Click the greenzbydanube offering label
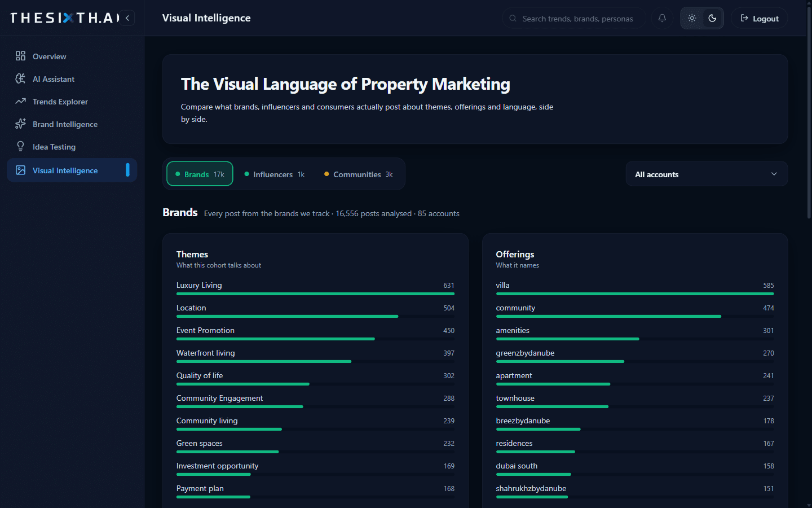This screenshot has width=812, height=508. [x=525, y=353]
